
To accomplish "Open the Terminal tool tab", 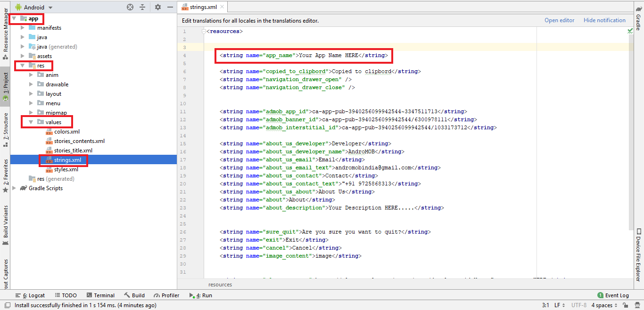I will coord(100,295).
